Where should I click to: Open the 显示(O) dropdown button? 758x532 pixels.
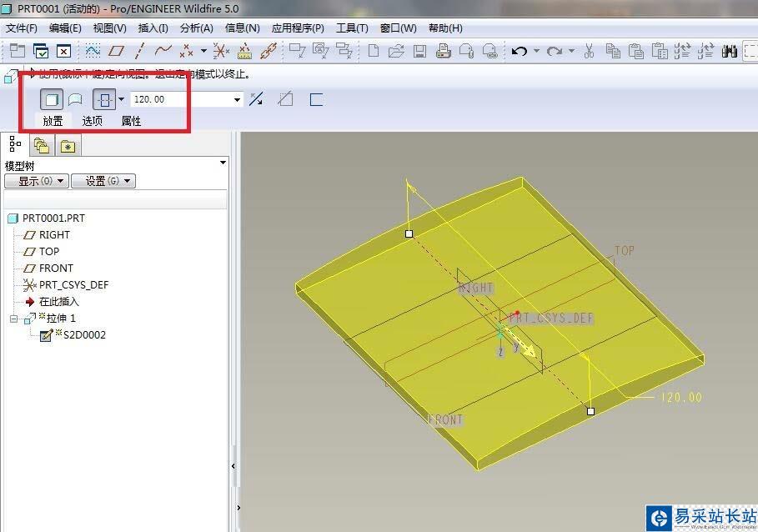click(37, 181)
